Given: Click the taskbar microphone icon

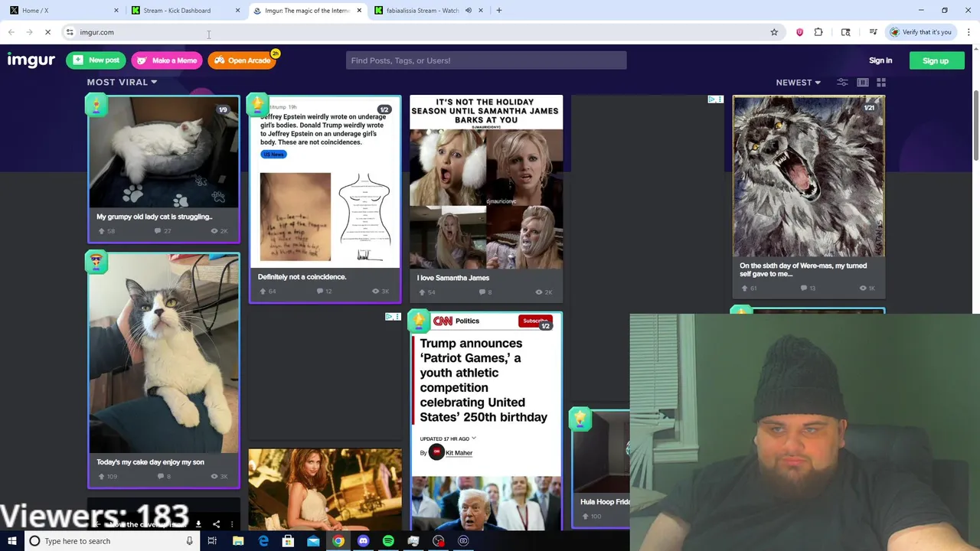Looking at the screenshot, I should [189, 541].
